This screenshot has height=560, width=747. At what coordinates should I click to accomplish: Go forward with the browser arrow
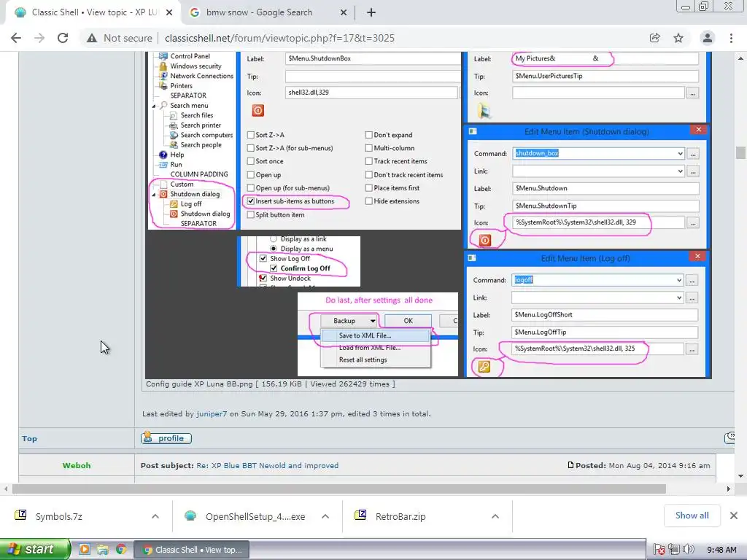(39, 38)
